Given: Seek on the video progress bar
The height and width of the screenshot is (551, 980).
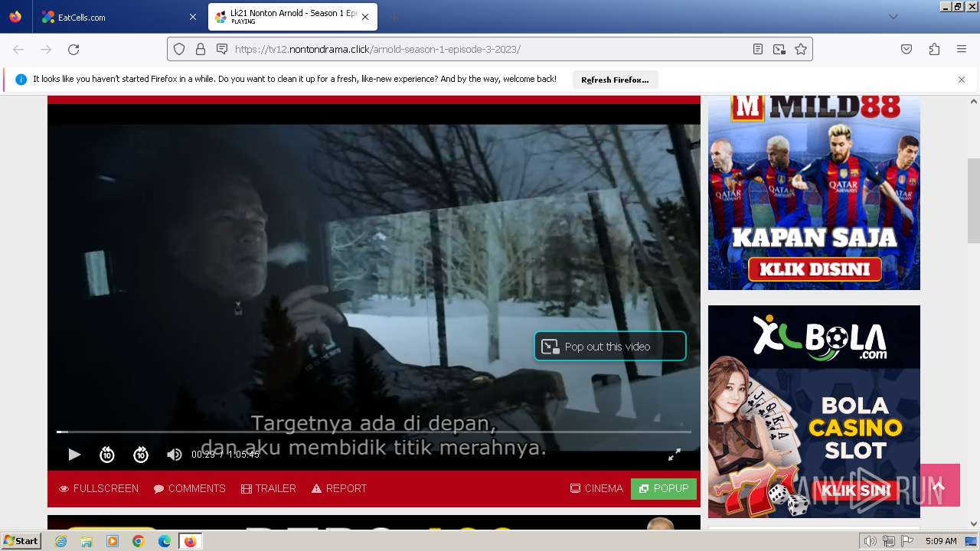Looking at the screenshot, I should [x=374, y=432].
